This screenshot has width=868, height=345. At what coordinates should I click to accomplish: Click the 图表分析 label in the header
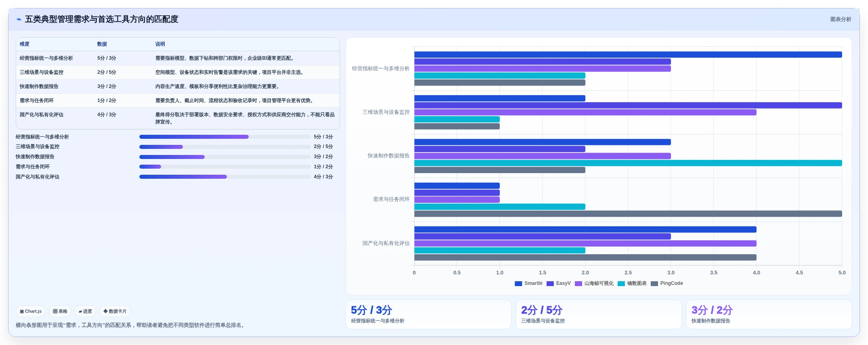point(841,19)
